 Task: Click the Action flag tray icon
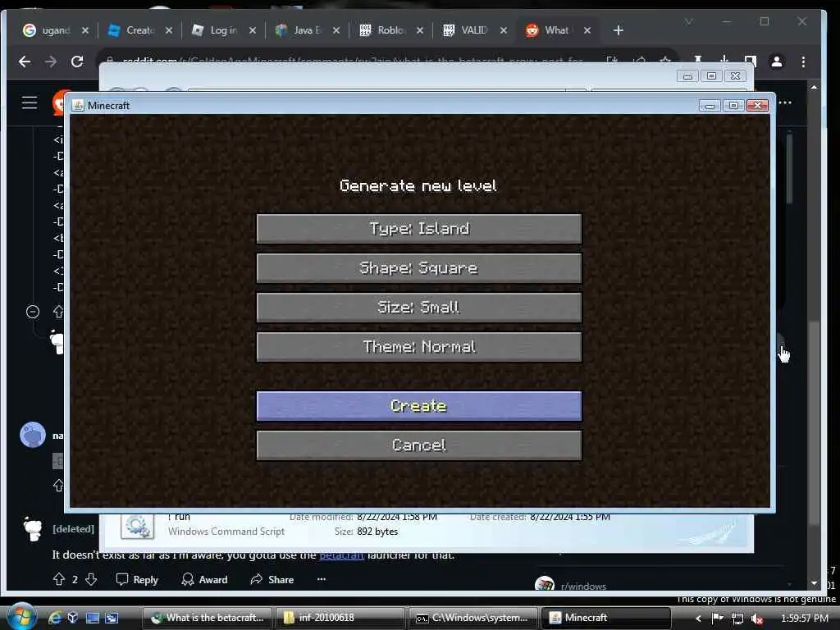click(x=717, y=619)
